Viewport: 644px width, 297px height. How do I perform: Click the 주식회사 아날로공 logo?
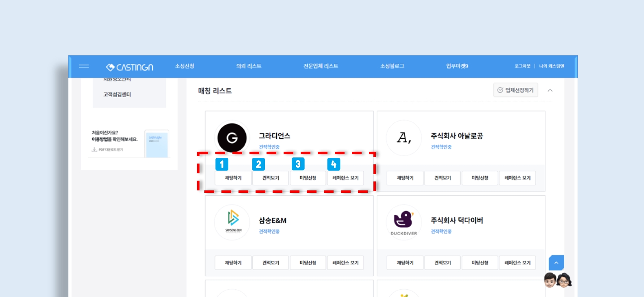404,138
